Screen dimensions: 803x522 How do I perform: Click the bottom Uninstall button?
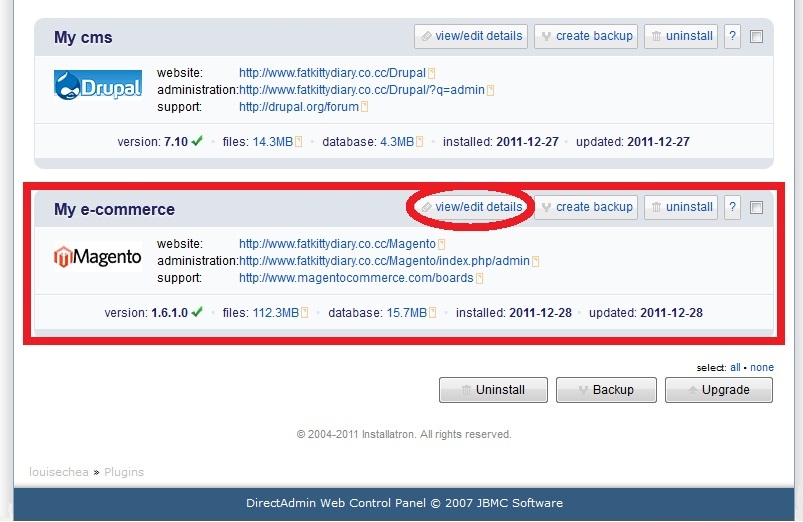493,390
